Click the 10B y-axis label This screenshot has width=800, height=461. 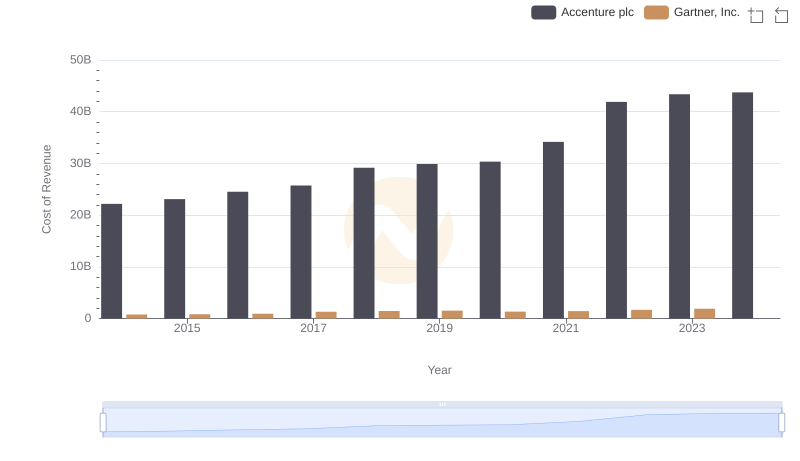click(81, 266)
